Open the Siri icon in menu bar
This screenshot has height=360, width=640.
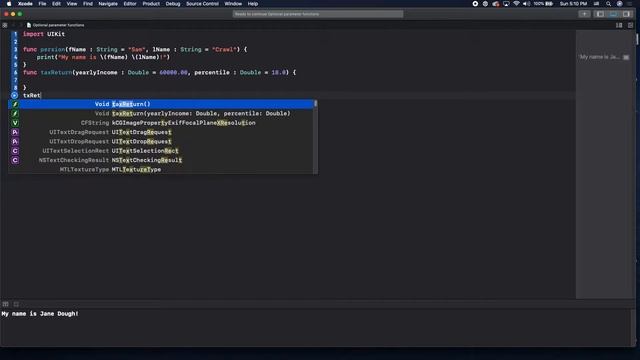pos(620,4)
